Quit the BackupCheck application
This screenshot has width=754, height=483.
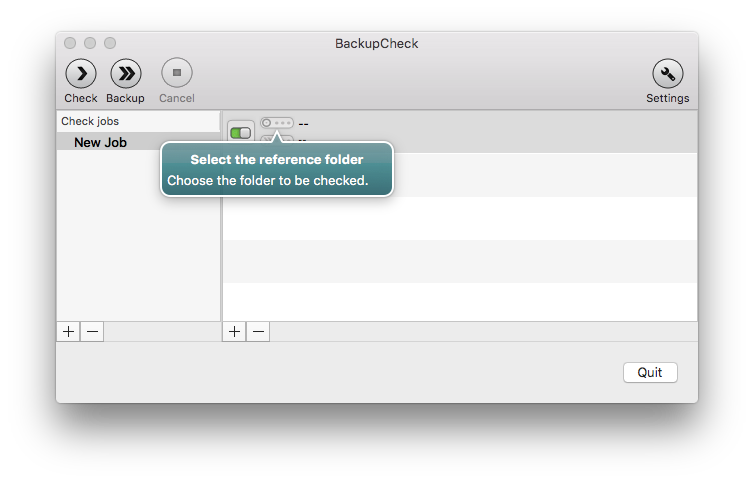pos(650,372)
